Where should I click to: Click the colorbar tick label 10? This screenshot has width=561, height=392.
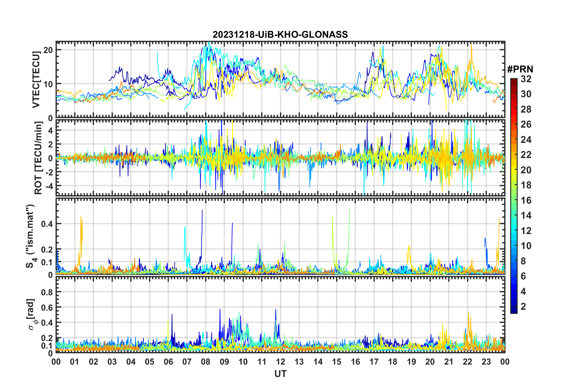(x=526, y=246)
